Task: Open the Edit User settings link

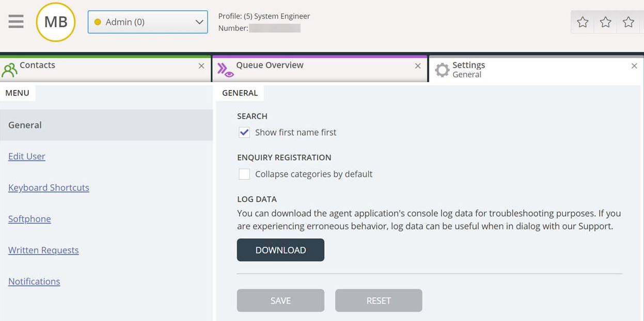Action: 27,156
